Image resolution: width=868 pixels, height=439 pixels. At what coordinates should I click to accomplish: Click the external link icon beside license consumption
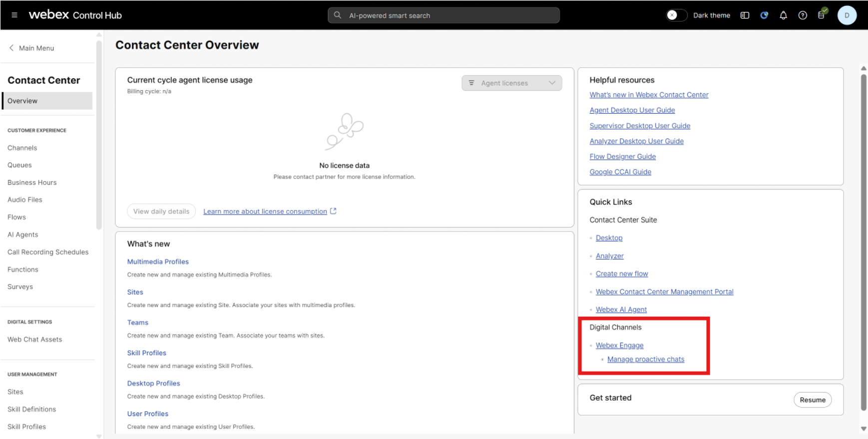[x=333, y=211]
